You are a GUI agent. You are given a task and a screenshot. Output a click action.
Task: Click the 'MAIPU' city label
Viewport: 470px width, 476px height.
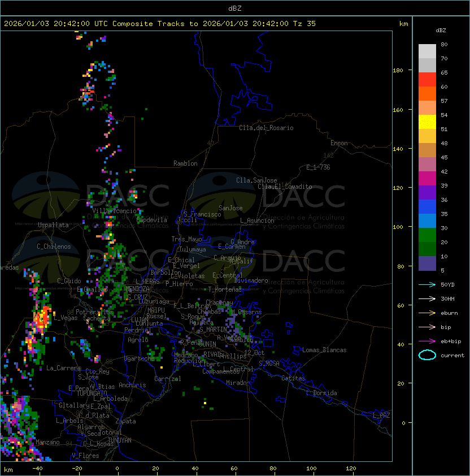(156, 310)
